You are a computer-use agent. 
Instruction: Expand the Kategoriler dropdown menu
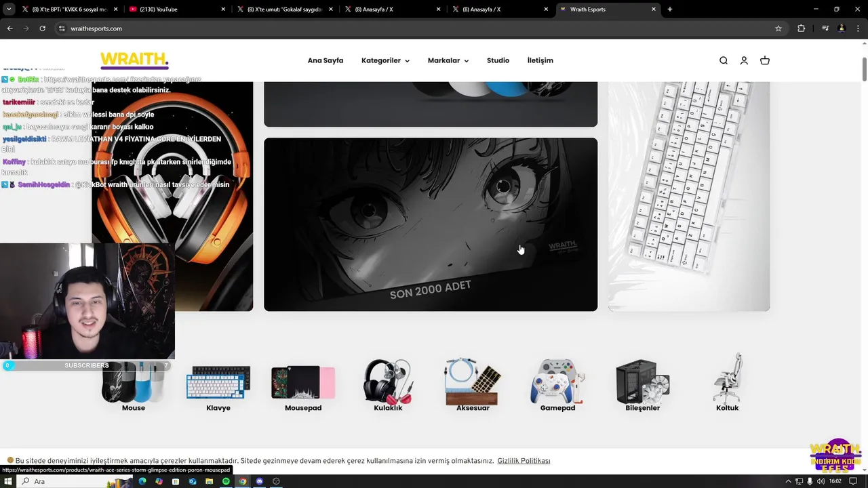coord(385,60)
